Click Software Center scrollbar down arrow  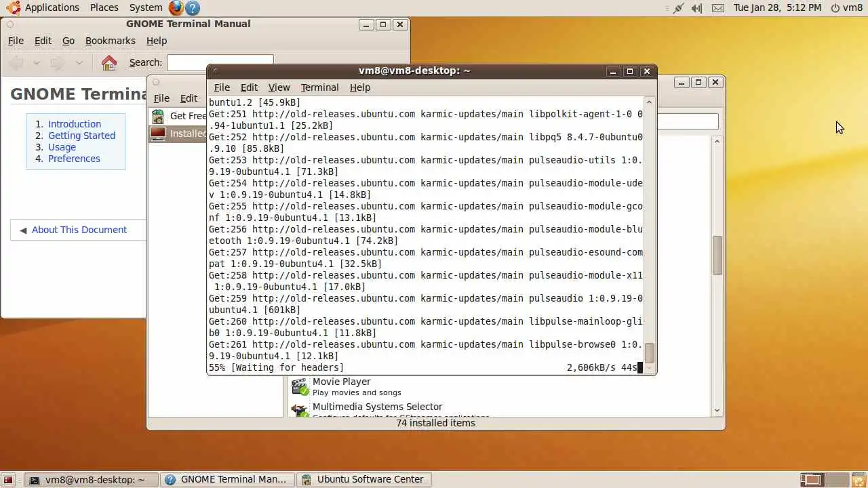pos(717,411)
